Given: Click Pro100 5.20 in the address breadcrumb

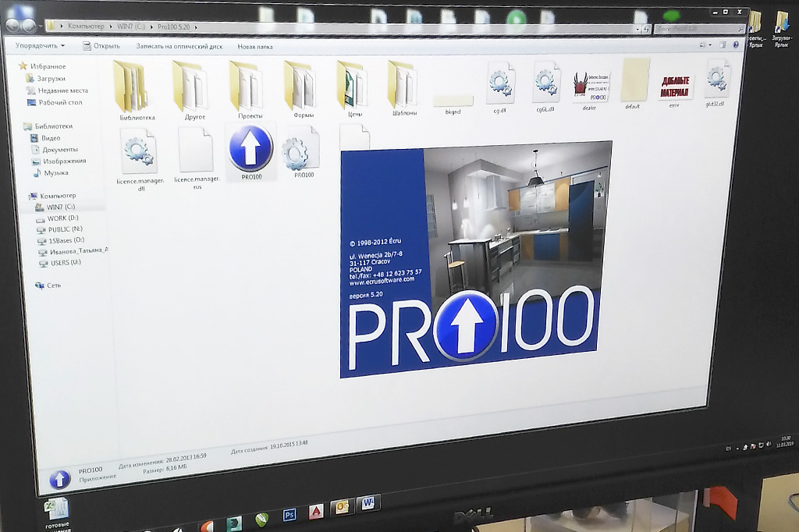Looking at the screenshot, I should coord(173,27).
